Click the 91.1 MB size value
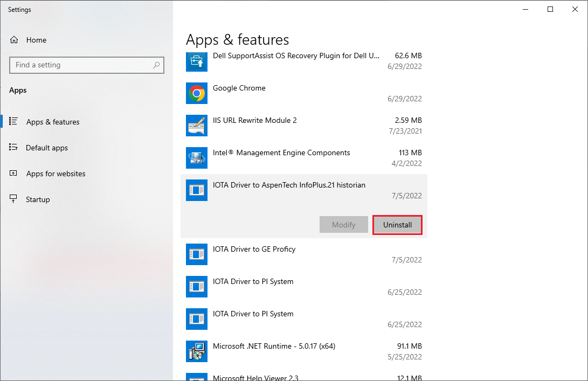The width and height of the screenshot is (588, 381). (x=410, y=346)
